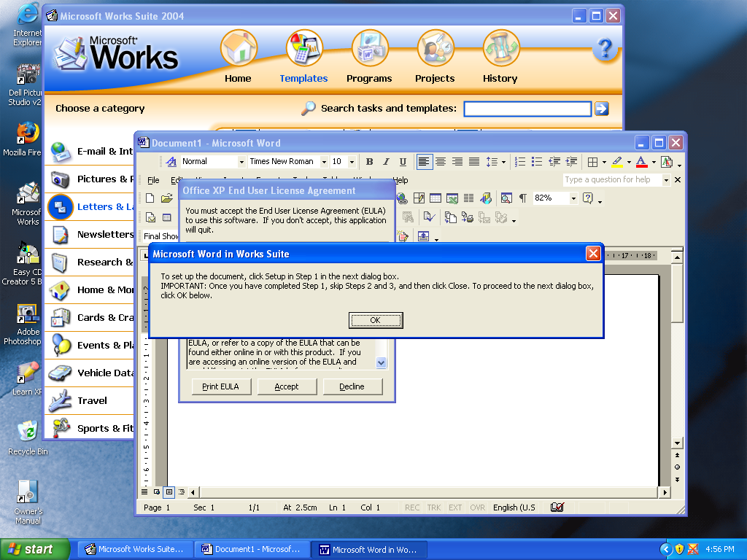The width and height of the screenshot is (747, 560).
Task: Expand the Font Color dropdown arrow
Action: [x=654, y=163]
